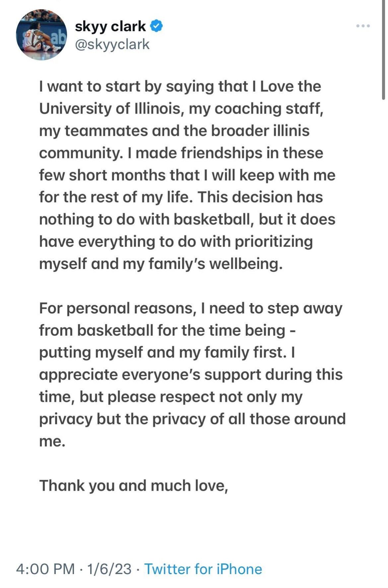Click the line beginning few short months
388x588 pixels.
[187, 175]
